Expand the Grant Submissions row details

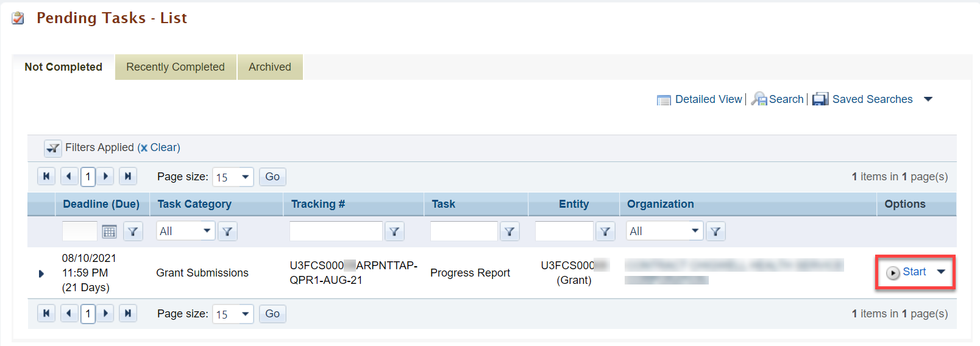tap(41, 274)
